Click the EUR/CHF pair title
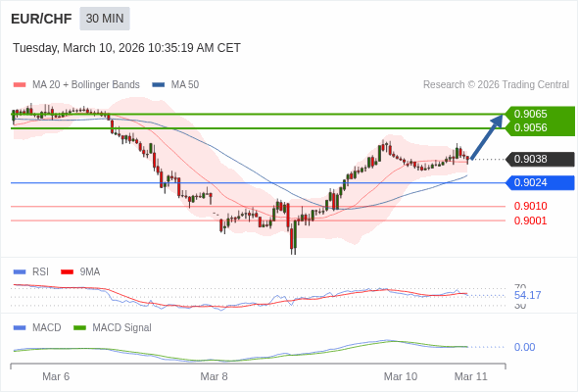Image resolution: width=578 pixels, height=392 pixels. click(41, 19)
